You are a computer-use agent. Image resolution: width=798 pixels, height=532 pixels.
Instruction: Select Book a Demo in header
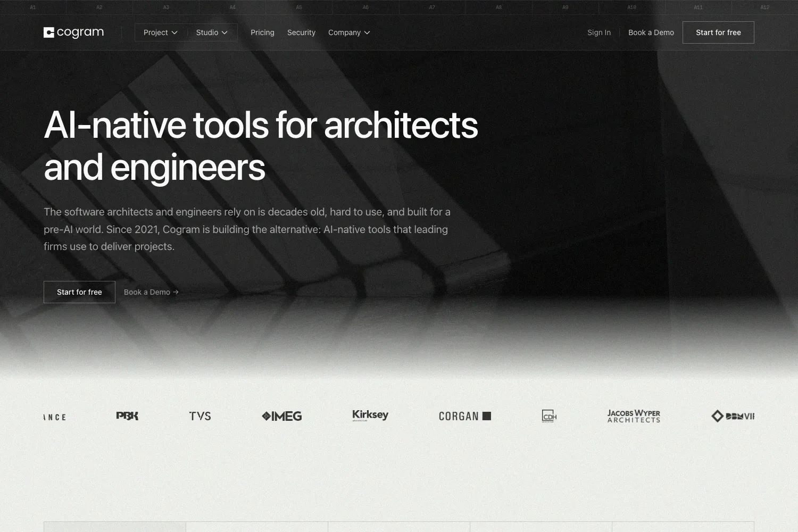point(651,32)
